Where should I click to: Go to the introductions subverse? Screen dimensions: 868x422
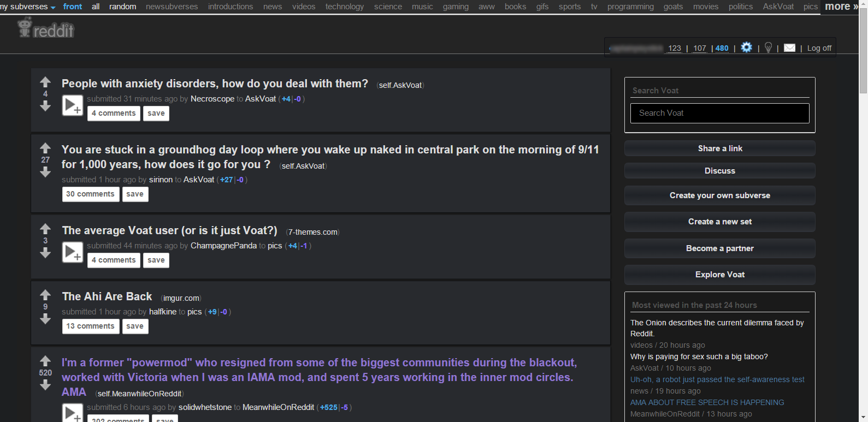tap(231, 7)
